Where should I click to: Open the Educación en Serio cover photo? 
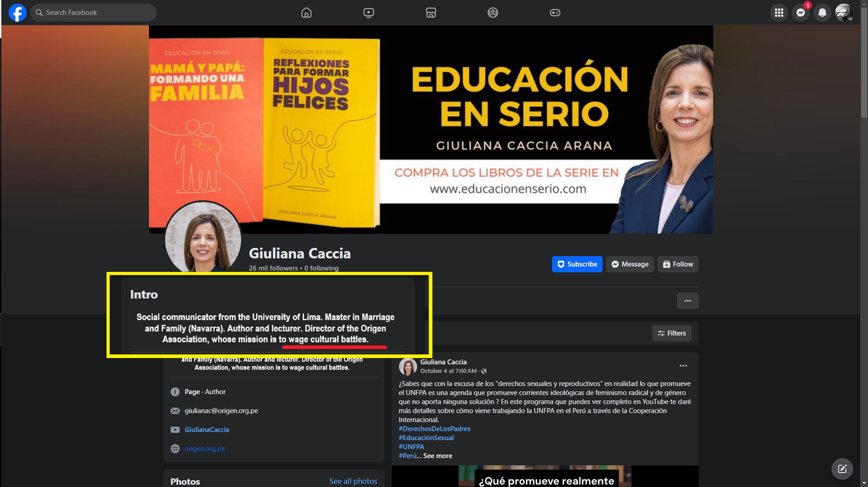431,129
